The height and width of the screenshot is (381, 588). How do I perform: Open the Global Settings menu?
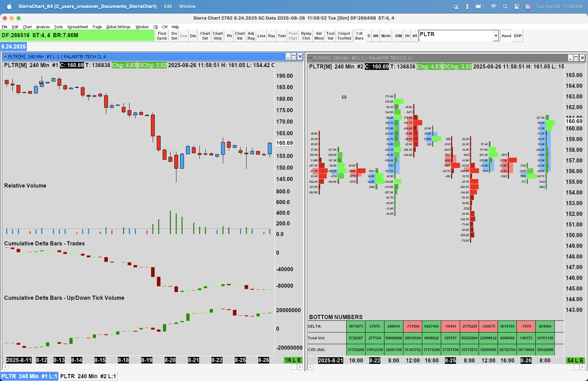coord(118,27)
